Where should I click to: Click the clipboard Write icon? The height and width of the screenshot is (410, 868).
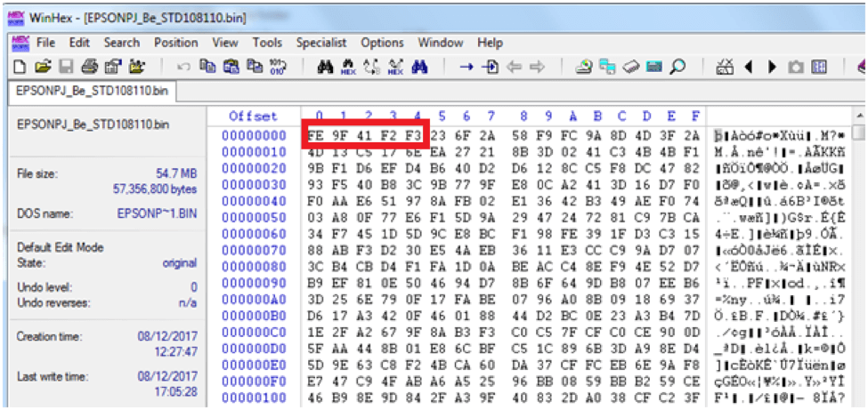pos(231,68)
